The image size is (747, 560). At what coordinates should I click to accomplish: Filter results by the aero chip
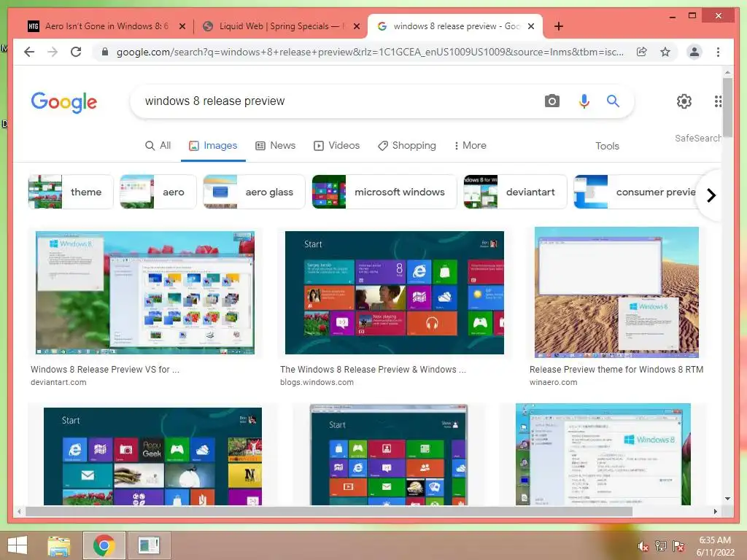pyautogui.click(x=158, y=192)
